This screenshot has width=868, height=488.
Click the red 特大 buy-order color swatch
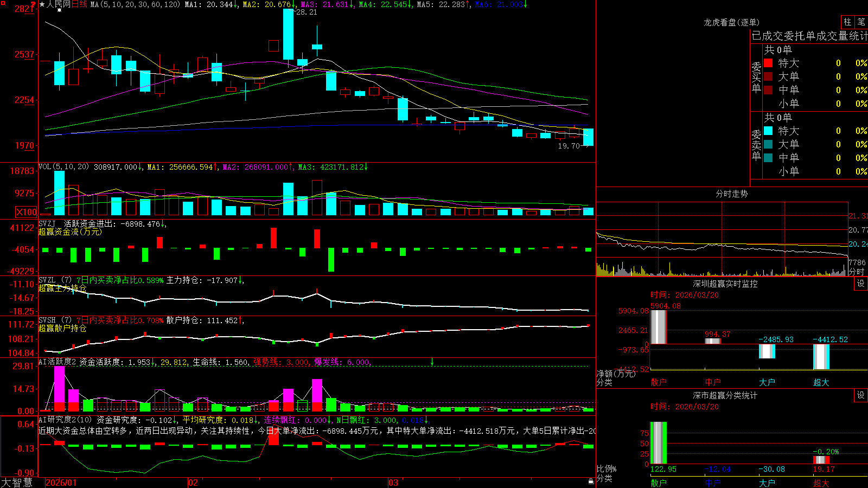pyautogui.click(x=768, y=63)
